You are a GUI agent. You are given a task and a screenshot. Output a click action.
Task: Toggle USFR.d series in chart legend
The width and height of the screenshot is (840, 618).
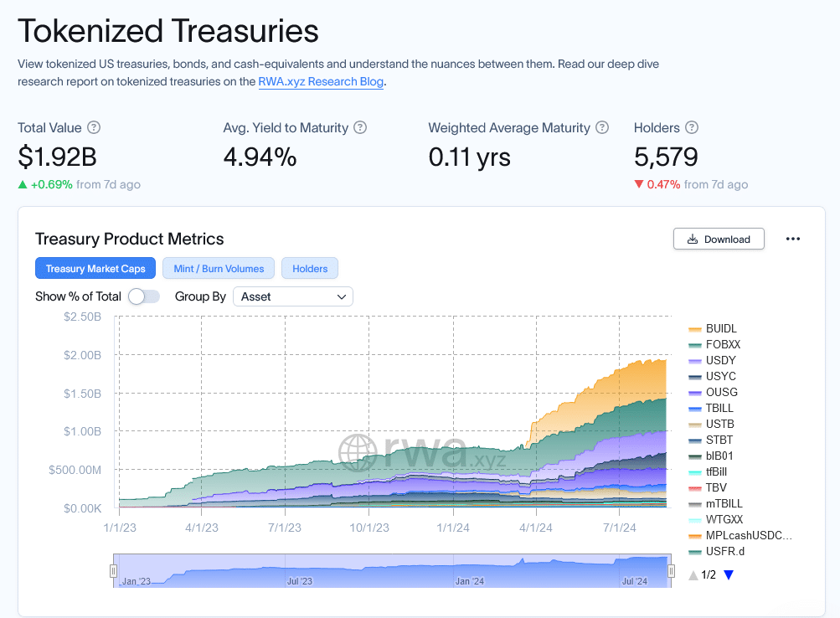pyautogui.click(x=717, y=551)
